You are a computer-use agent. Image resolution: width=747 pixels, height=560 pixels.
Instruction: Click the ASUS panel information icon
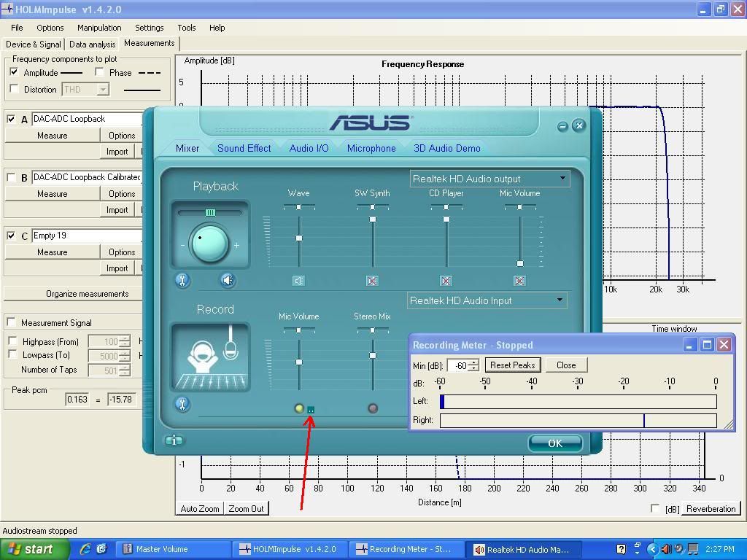pos(174,440)
